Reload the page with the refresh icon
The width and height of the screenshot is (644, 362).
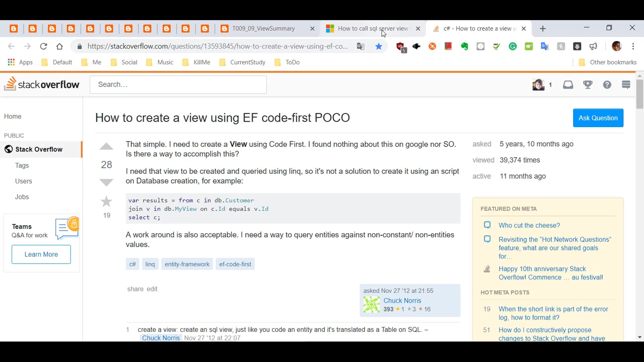[x=44, y=47]
